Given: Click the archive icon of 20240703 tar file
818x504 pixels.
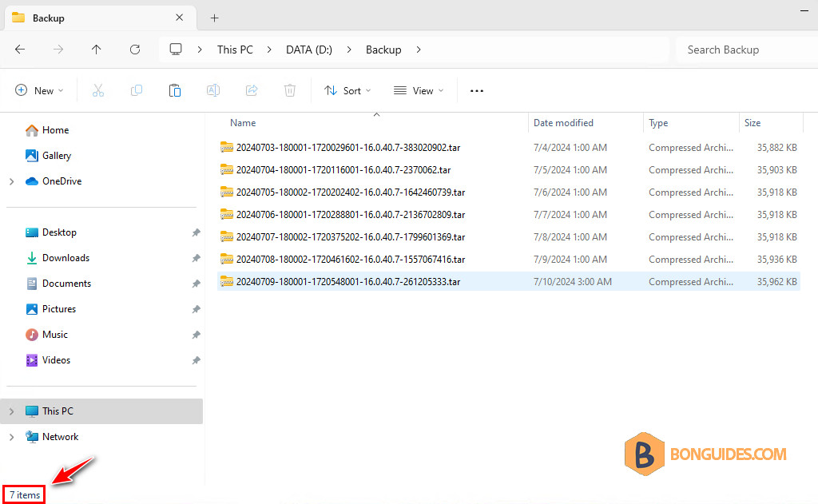Looking at the screenshot, I should pyautogui.click(x=226, y=147).
